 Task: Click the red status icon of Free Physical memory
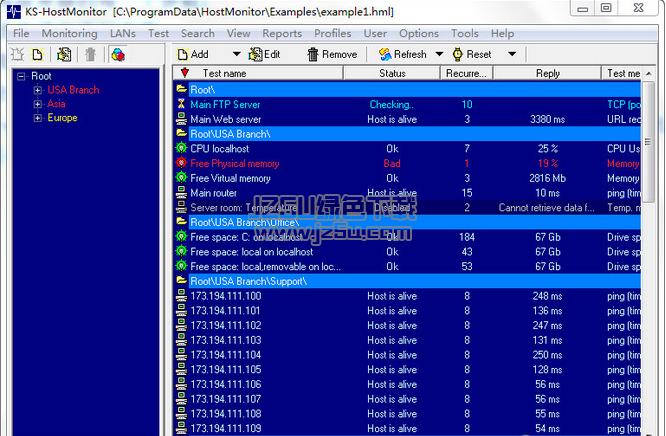[181, 163]
